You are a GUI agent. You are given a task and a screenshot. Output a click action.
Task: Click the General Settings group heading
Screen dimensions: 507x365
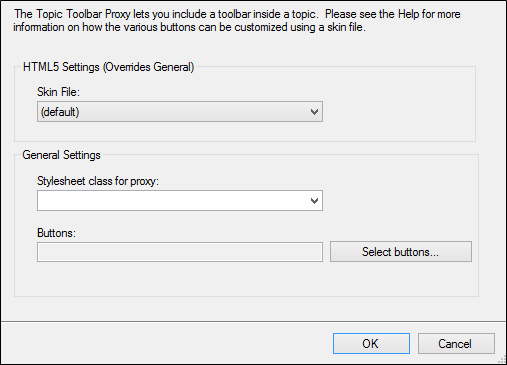click(x=61, y=155)
